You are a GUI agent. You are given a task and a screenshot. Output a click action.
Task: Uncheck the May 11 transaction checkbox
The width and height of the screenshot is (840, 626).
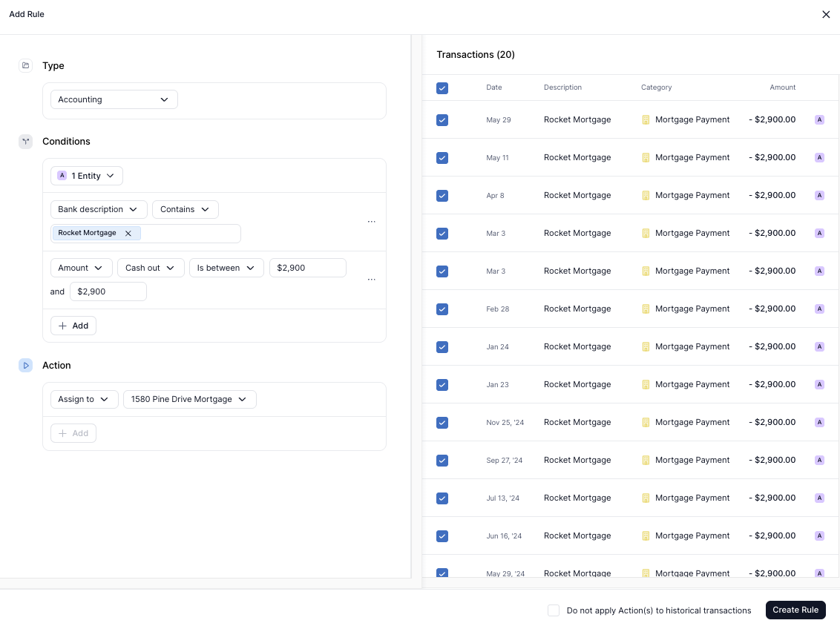[442, 158]
